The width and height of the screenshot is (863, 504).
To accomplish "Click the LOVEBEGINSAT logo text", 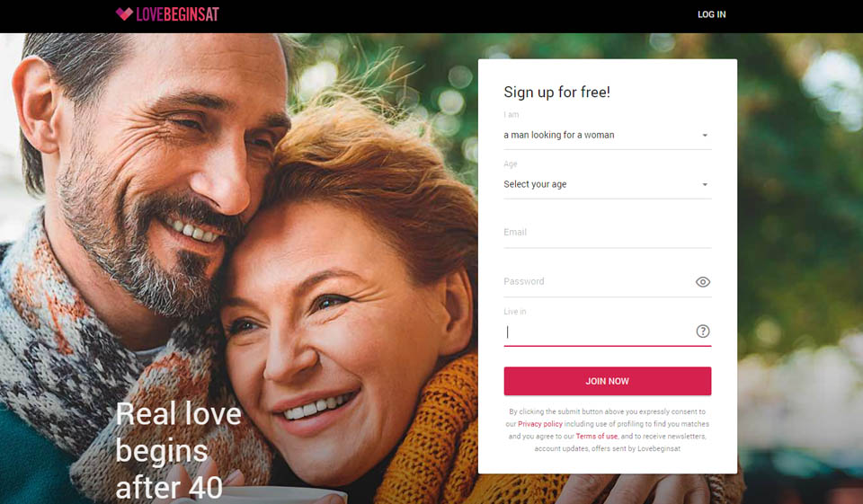I will tap(177, 14).
